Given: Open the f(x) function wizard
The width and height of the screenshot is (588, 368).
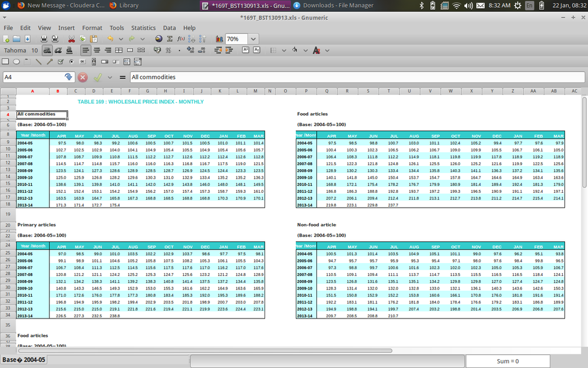Looking at the screenshot, I should pos(181,39).
